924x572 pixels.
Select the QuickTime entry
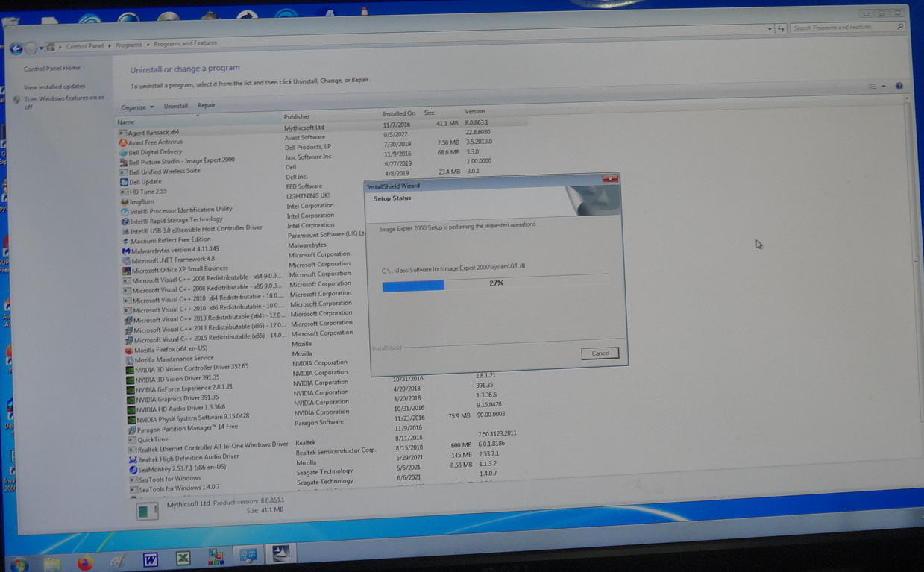[x=154, y=440]
